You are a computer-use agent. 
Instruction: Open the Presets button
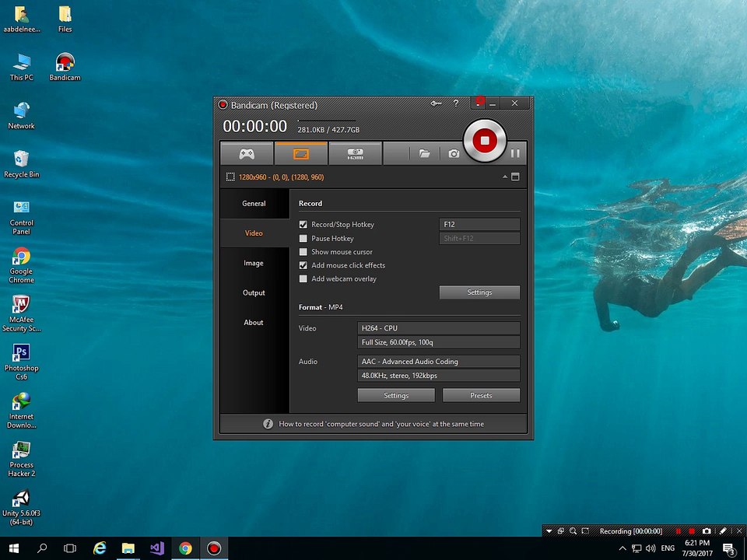click(481, 395)
